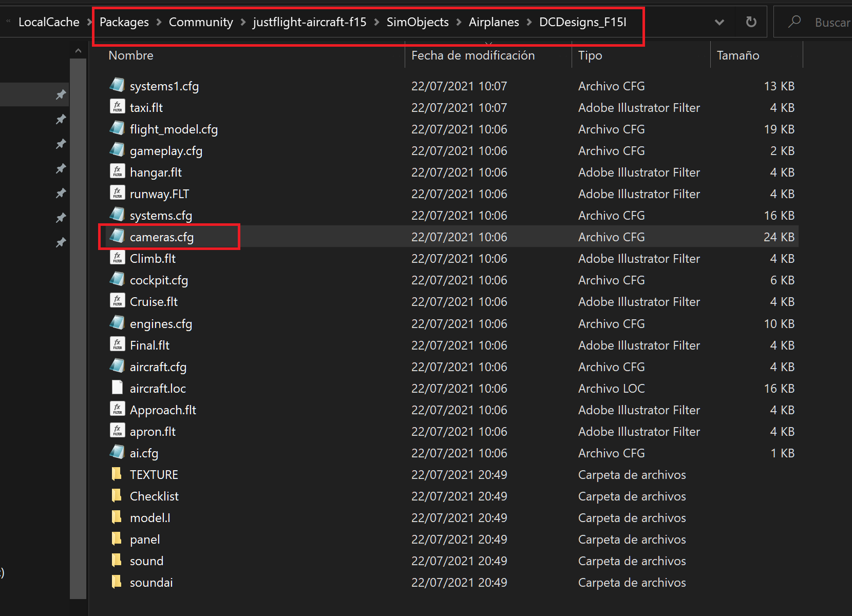Select the taxi.flt file icon
The width and height of the screenshot is (852, 616).
click(118, 107)
